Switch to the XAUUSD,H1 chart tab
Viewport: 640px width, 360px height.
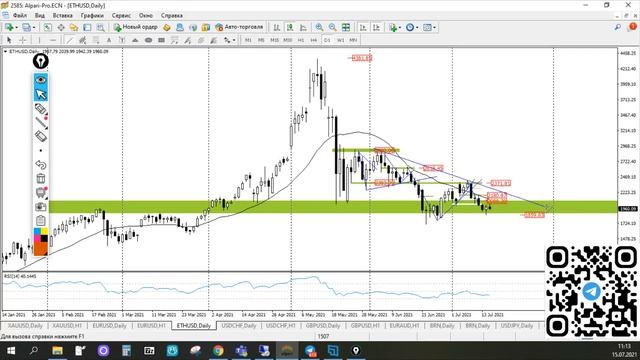click(x=67, y=326)
